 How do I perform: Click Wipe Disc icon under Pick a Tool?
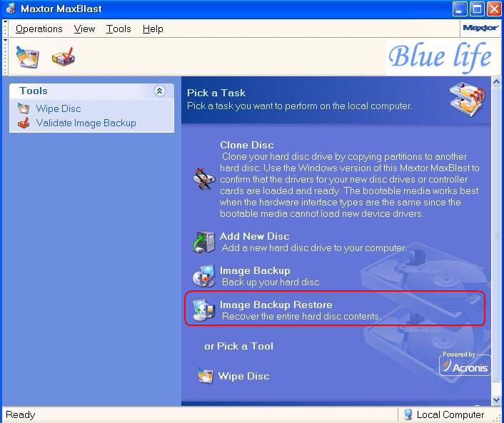click(205, 375)
